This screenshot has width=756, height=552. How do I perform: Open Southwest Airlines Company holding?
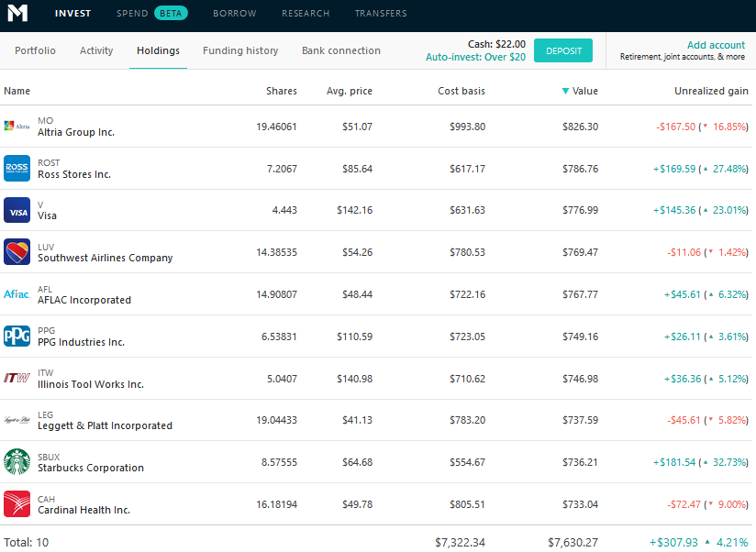pyautogui.click(x=106, y=258)
